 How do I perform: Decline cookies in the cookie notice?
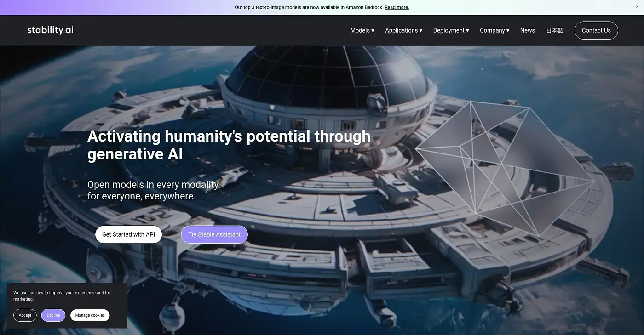coord(53,315)
